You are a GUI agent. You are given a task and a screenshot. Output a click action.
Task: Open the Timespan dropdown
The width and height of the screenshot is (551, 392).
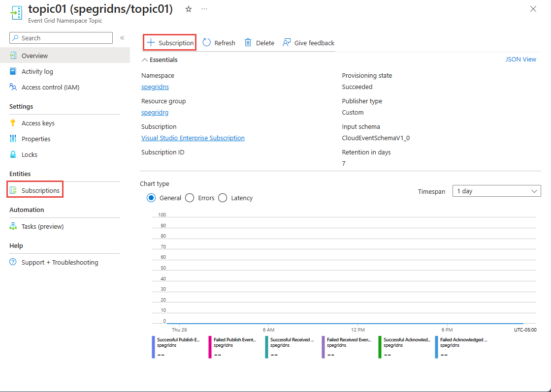(x=496, y=191)
